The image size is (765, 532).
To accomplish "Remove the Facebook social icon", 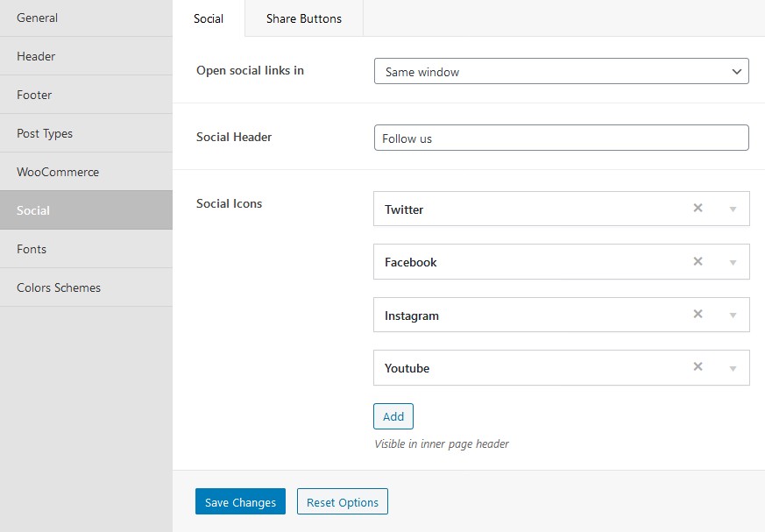I will [698, 261].
